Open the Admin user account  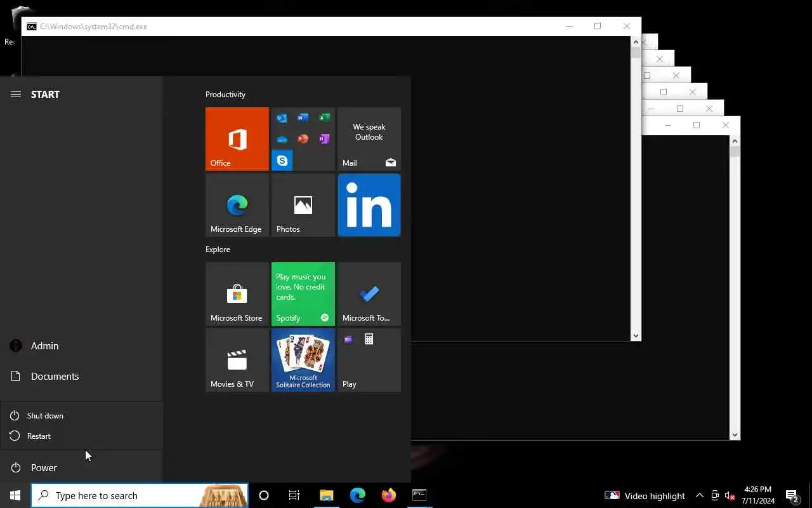(x=81, y=345)
